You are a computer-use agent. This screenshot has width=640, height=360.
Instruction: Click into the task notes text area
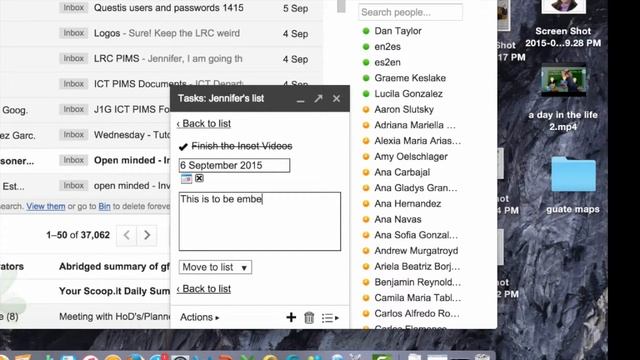(x=260, y=221)
